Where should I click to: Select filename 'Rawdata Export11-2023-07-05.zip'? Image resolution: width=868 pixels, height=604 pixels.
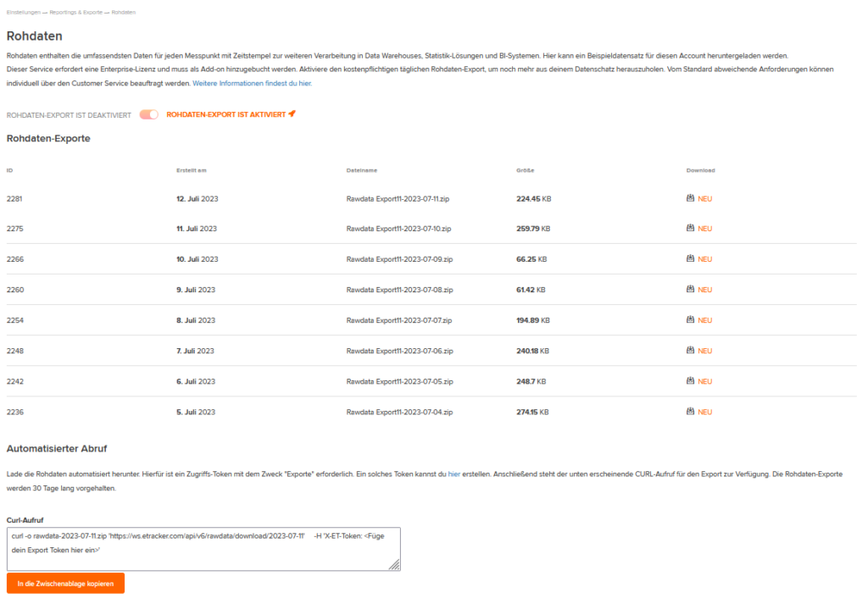point(400,382)
